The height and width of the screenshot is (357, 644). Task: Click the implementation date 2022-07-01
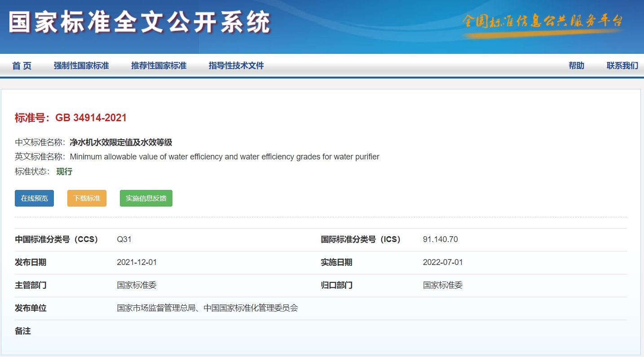[x=442, y=262]
